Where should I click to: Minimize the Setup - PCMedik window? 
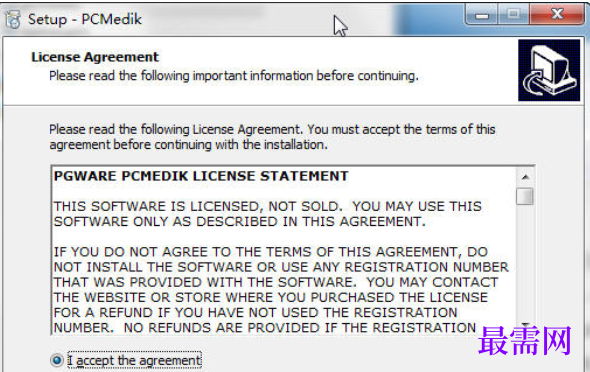click(482, 15)
